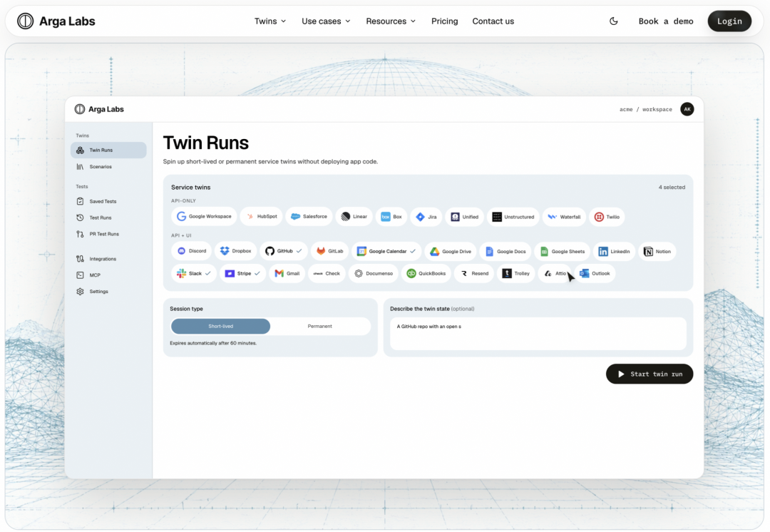Click the Test Runs history icon
This screenshot has width=770, height=532.
pyautogui.click(x=80, y=218)
